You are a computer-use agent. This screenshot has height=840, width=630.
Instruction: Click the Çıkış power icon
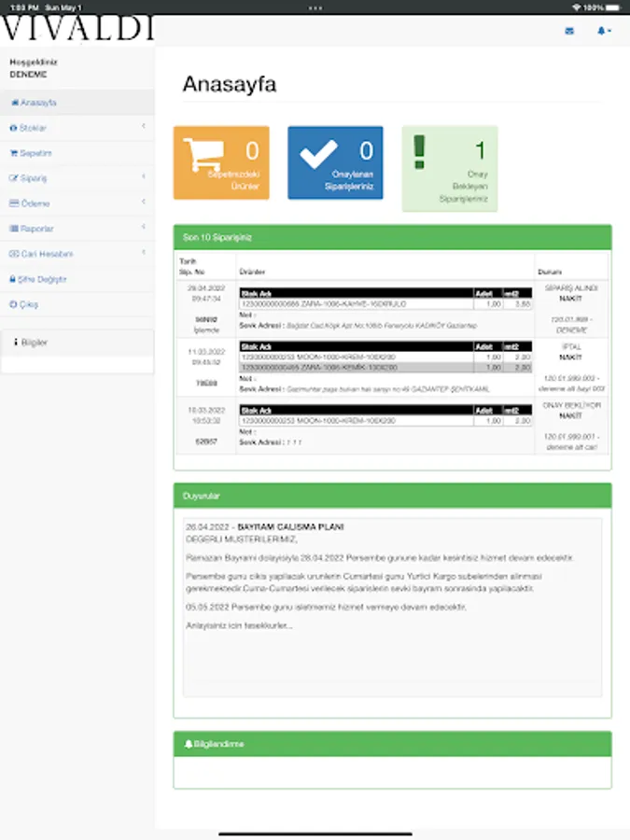[x=13, y=304]
